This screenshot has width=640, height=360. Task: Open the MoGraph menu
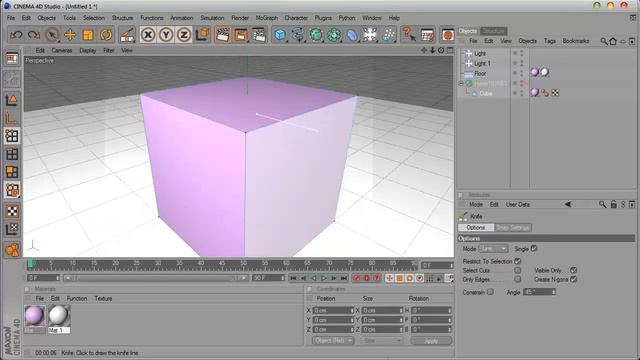click(x=267, y=18)
